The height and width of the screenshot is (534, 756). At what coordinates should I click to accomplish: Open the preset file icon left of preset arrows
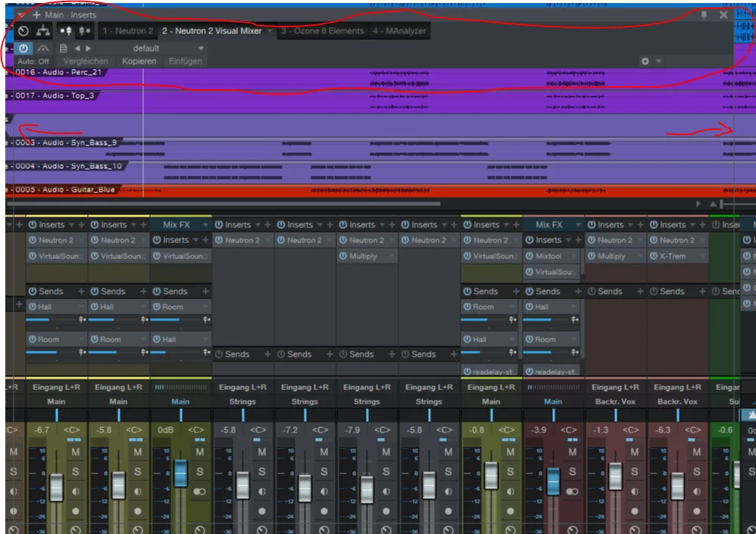coord(63,48)
